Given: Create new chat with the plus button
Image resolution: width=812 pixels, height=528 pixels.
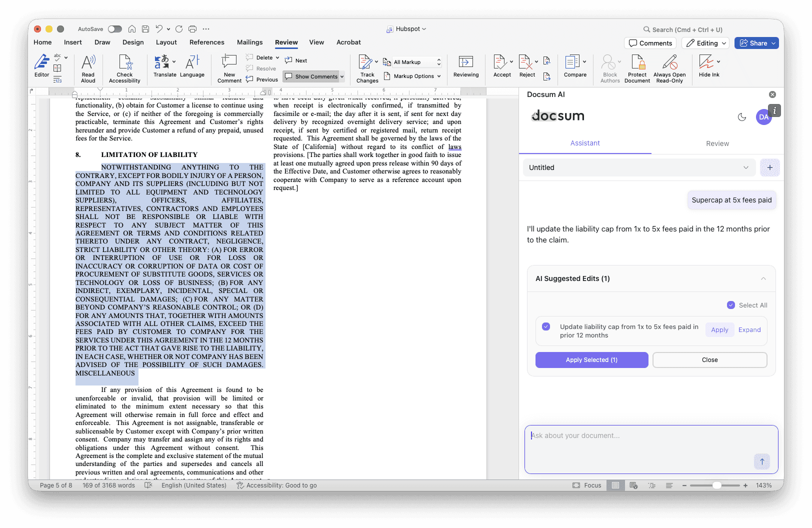Looking at the screenshot, I should (770, 167).
